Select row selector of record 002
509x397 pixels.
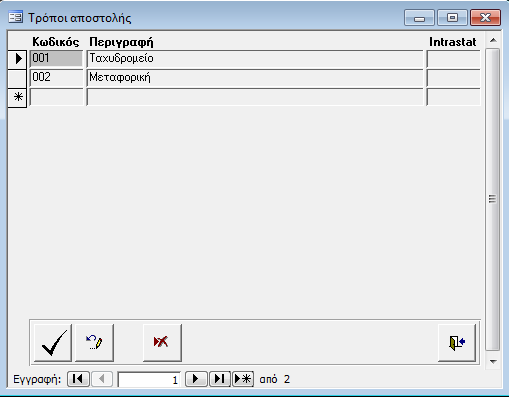pos(17,78)
